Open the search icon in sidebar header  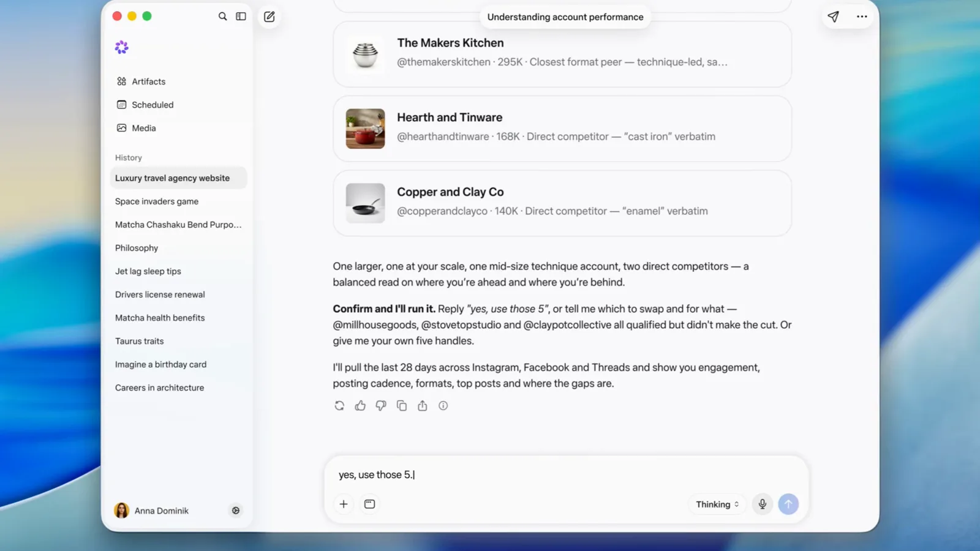pos(223,17)
